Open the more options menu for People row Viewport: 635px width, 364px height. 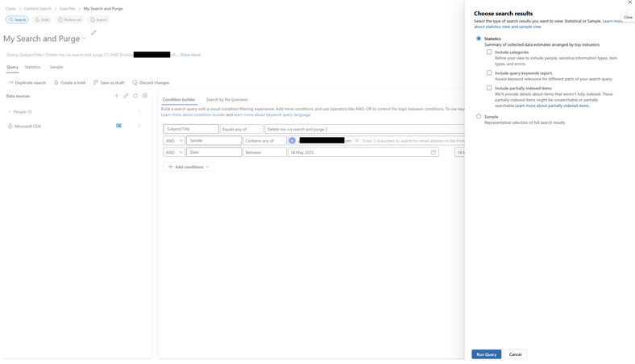(x=139, y=111)
